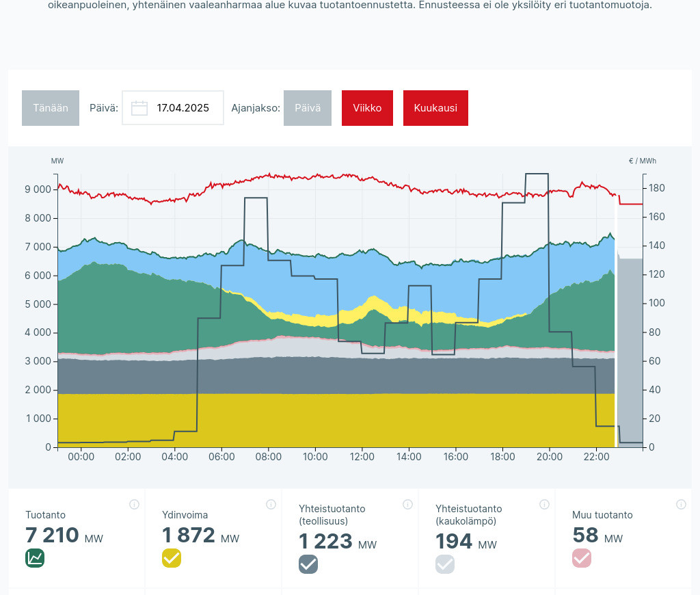
Task: Uncheck the yellow Ydinvoima checkbox
Action: (x=172, y=558)
